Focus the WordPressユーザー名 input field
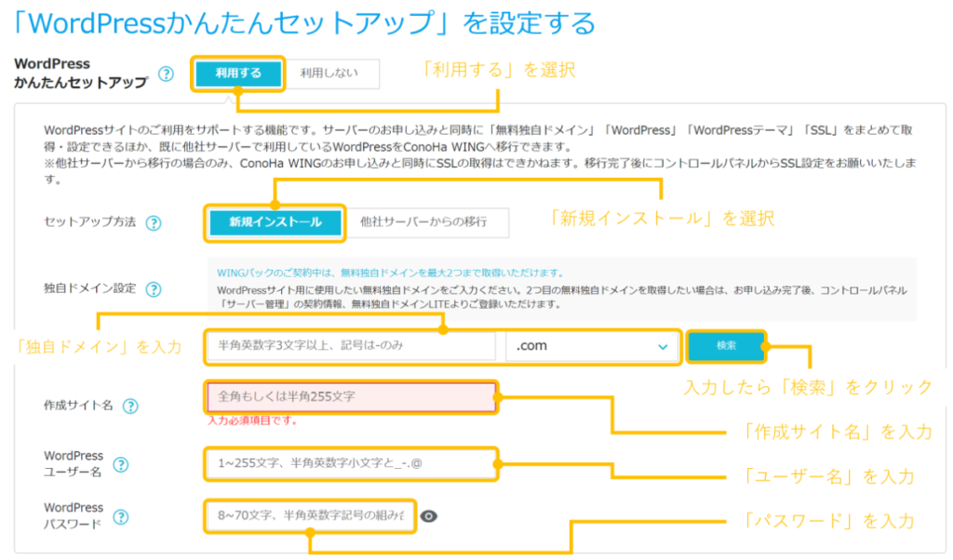The width and height of the screenshot is (953, 560). click(352, 464)
